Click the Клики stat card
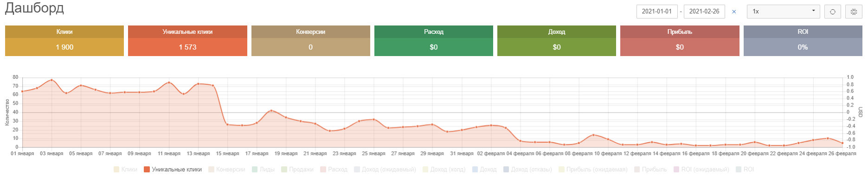Viewport: 868px width, 177px height. (64, 41)
